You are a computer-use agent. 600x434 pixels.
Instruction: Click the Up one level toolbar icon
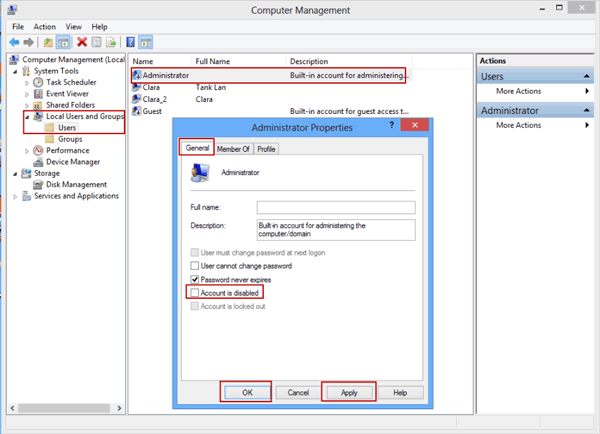(x=48, y=42)
